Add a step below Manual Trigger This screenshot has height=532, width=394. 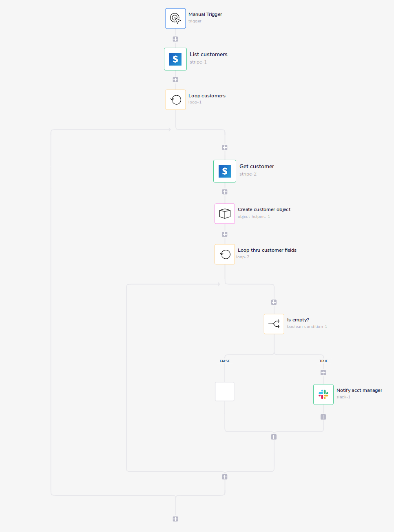175,39
